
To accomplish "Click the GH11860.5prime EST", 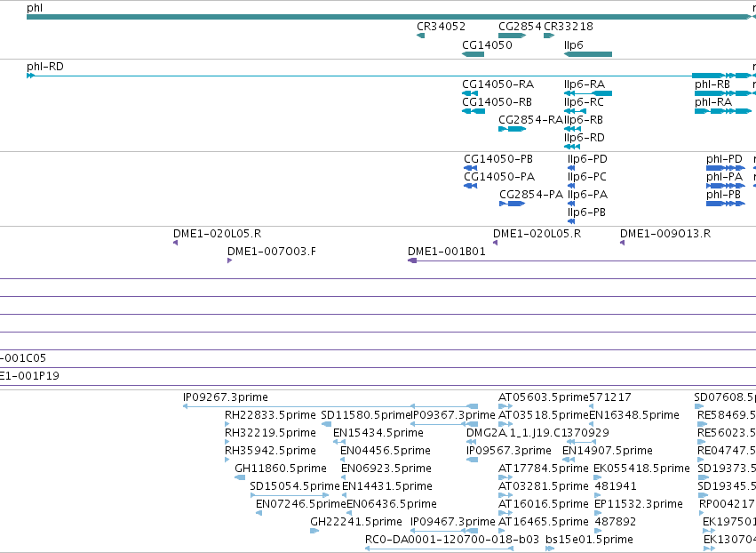I will [x=240, y=477].
